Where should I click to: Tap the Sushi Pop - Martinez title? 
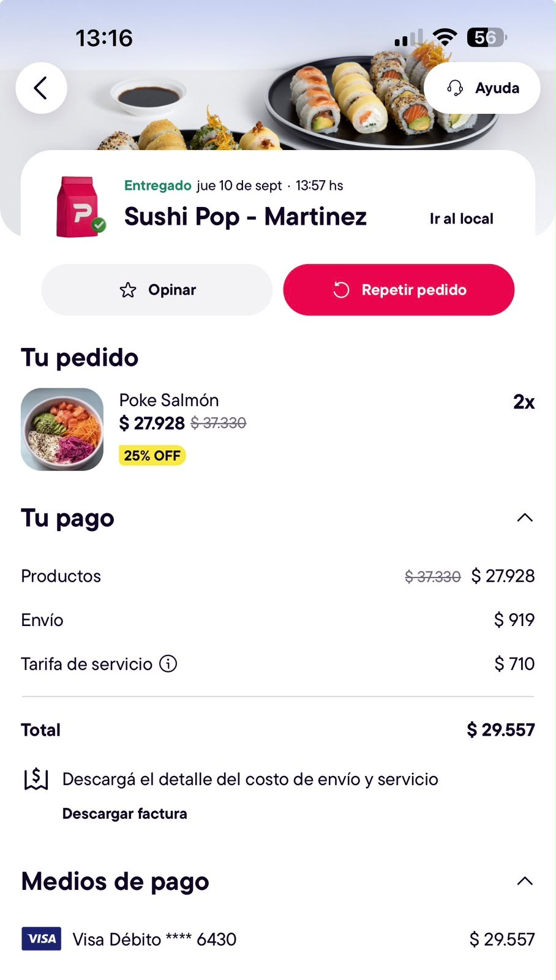coord(246,217)
